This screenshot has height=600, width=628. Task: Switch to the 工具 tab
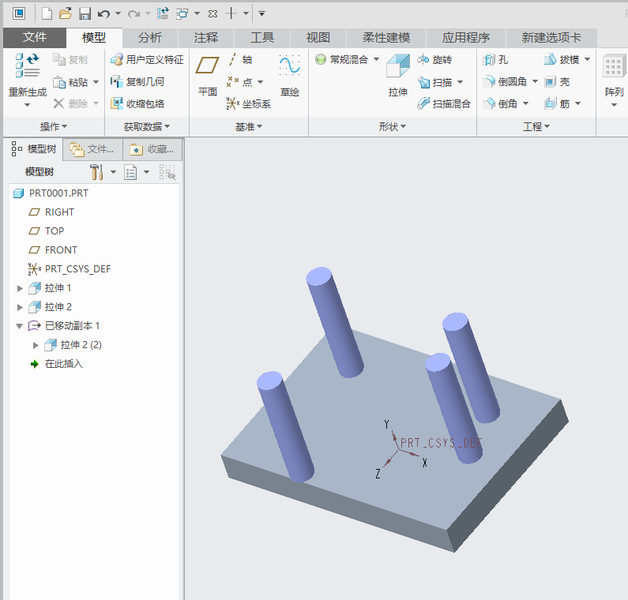(x=262, y=38)
